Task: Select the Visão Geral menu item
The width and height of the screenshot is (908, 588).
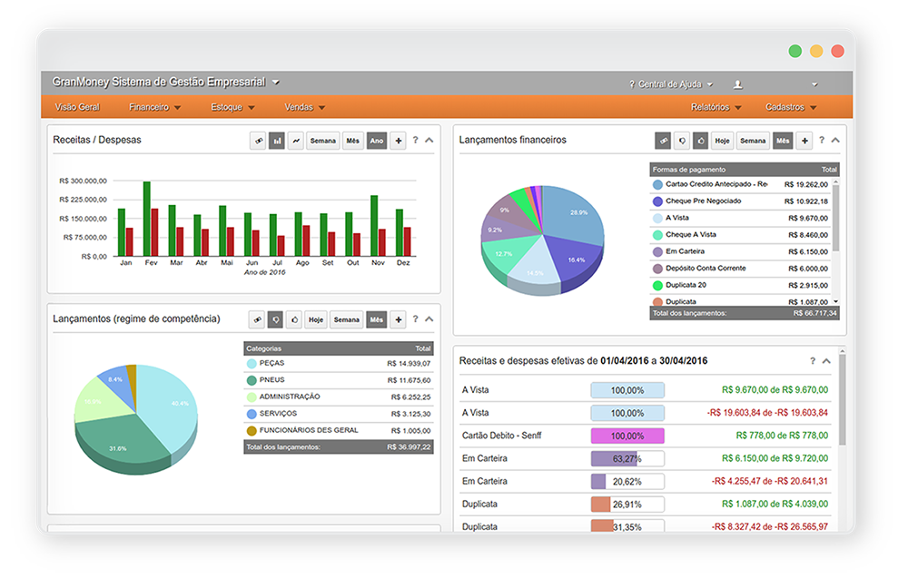Action: 77,106
